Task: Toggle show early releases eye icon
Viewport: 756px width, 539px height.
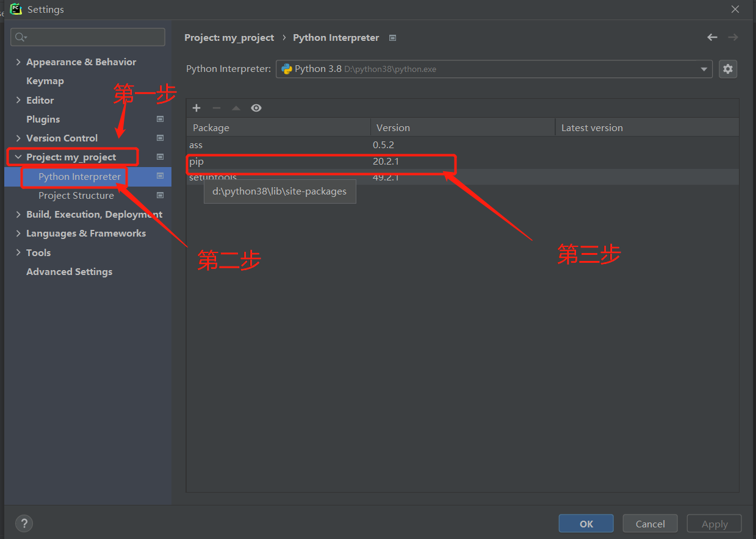Action: 256,108
